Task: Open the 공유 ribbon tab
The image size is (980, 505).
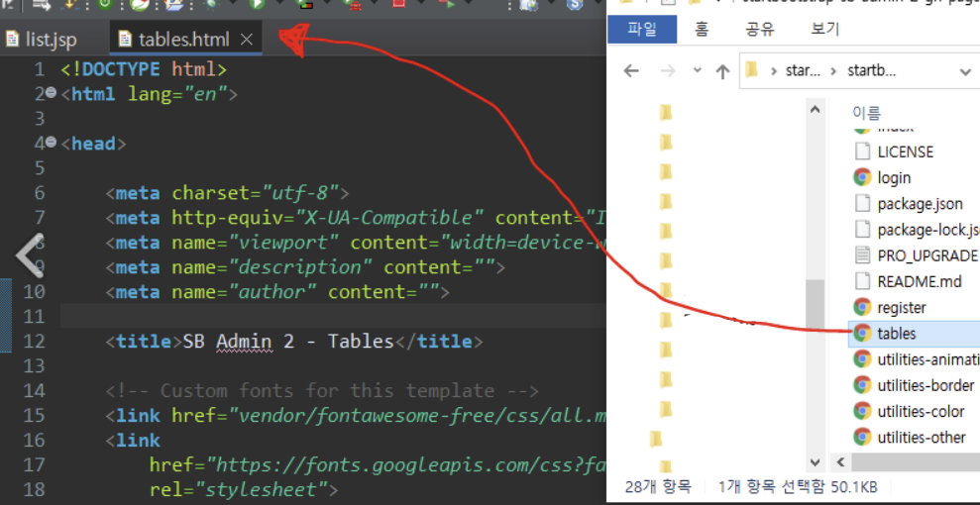Action: click(760, 30)
